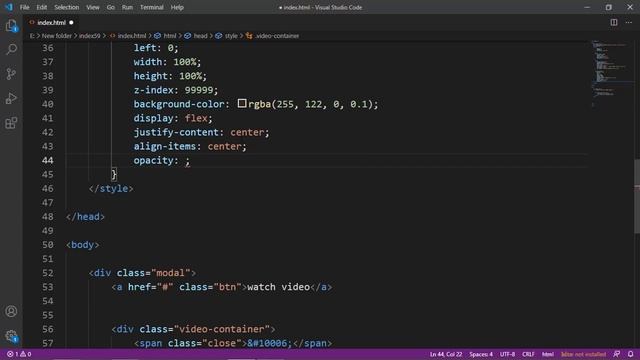The width and height of the screenshot is (640, 360).
Task: Open Source Control view
Action: point(11,74)
